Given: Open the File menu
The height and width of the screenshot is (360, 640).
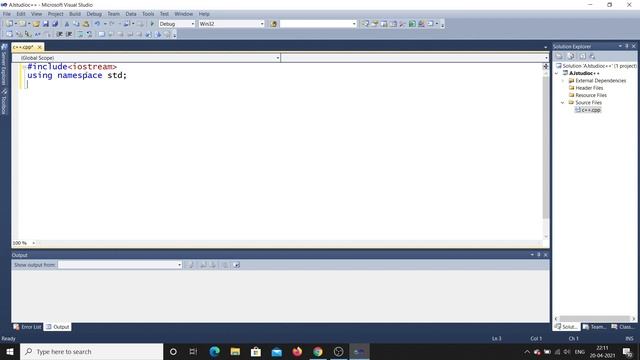Looking at the screenshot, I should click(7, 14).
